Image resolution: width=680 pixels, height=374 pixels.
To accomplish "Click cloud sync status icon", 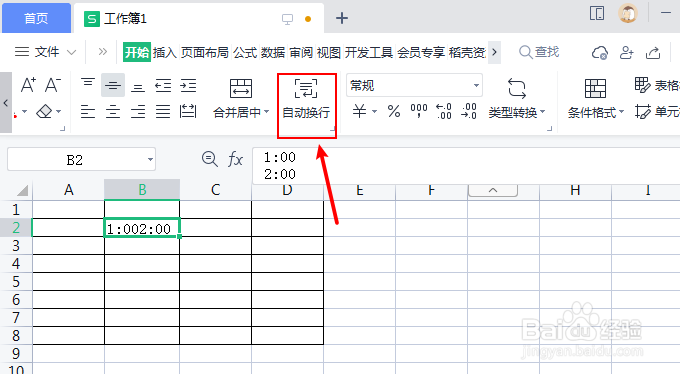I will [600, 52].
